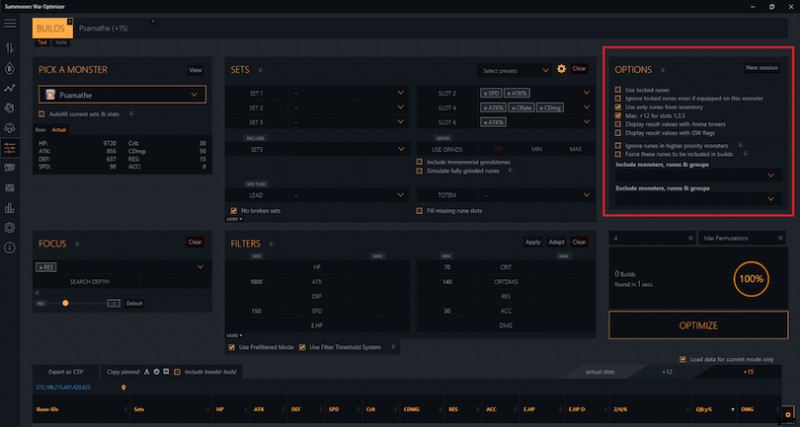Click the up-down arrows sidebar icon
This screenshot has width=800, height=427.
10,47
